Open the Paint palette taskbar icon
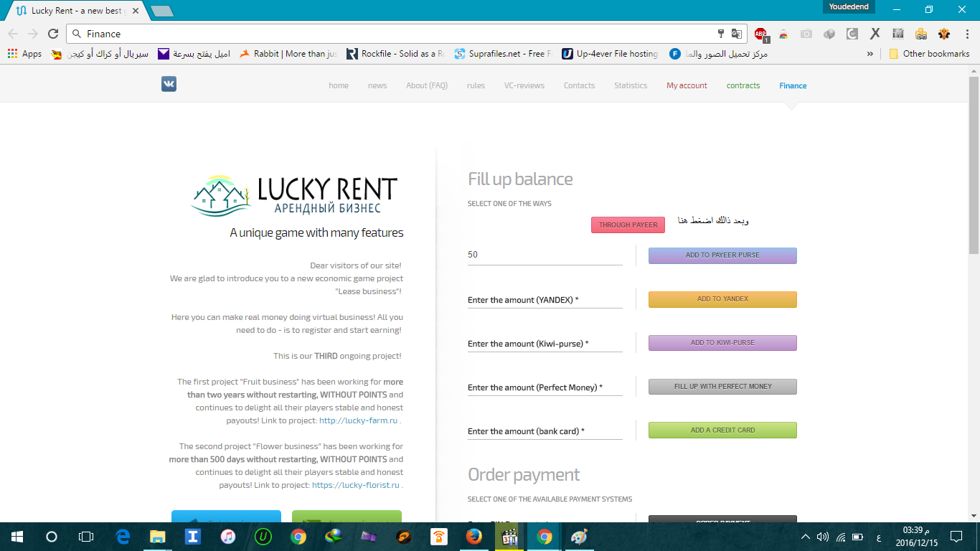Image resolution: width=980 pixels, height=551 pixels. click(579, 537)
